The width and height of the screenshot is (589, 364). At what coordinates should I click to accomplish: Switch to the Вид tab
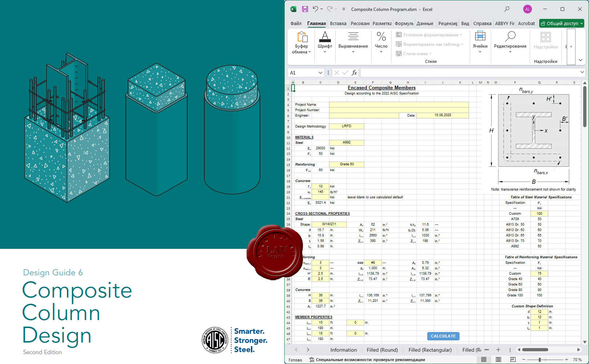tap(465, 23)
